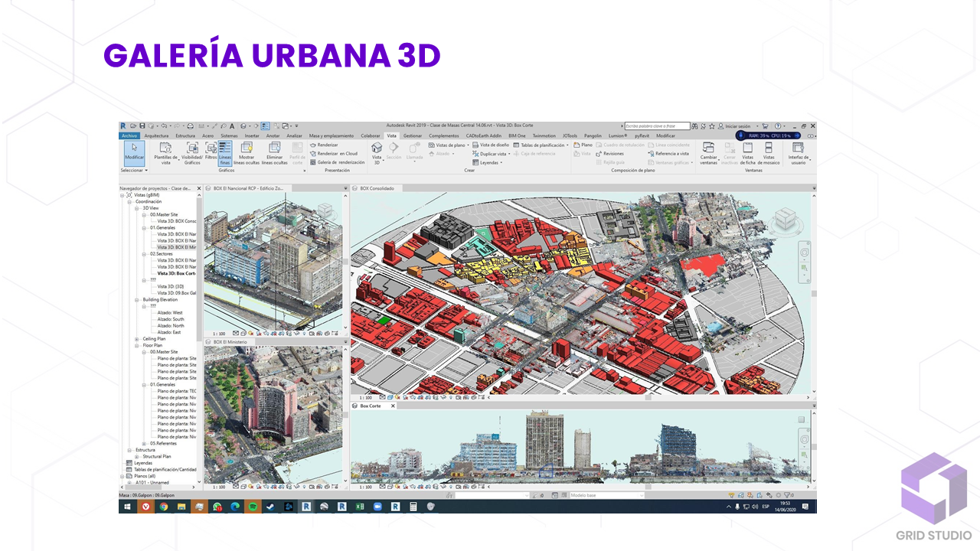
Task: Collapse the 3D View tree node
Action: coord(138,208)
